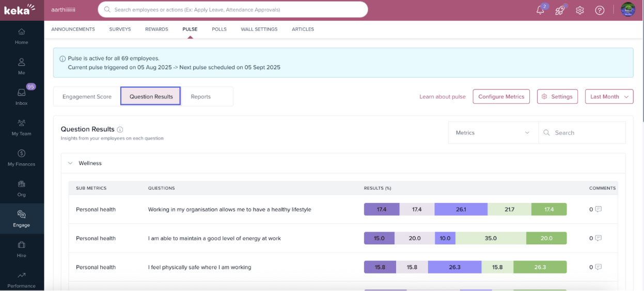The height and width of the screenshot is (291, 644).
Task: Open the notifications bell icon
Action: click(541, 10)
